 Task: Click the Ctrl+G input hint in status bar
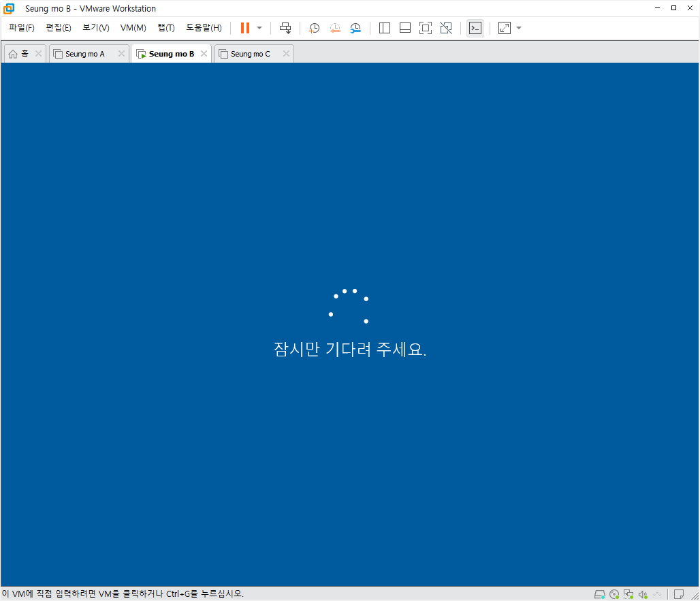tap(123, 594)
